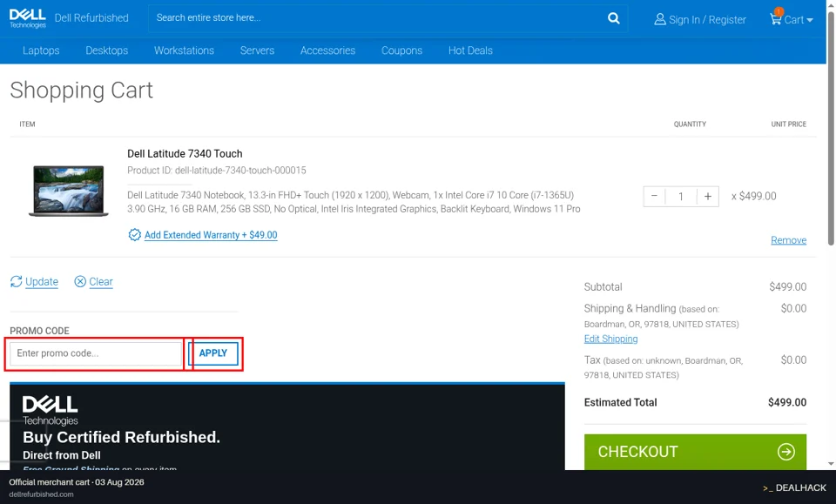The image size is (836, 504).
Task: Click the Clear circle-x icon
Action: [x=80, y=281]
